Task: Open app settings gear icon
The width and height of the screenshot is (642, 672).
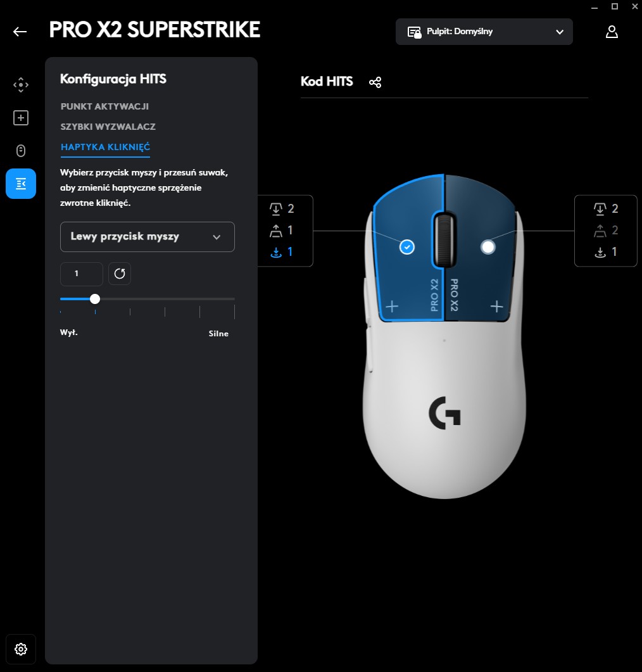Action: click(20, 649)
